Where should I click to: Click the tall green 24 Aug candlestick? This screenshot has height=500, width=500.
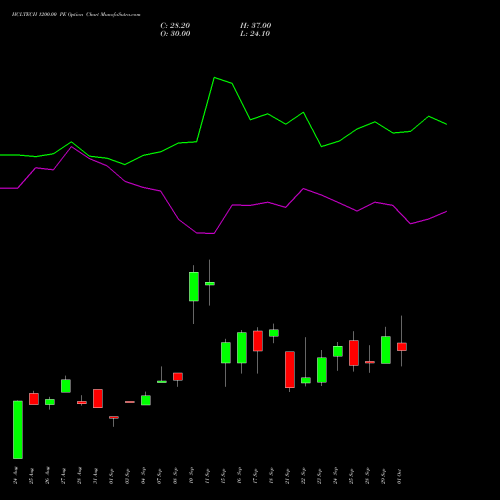18,430
